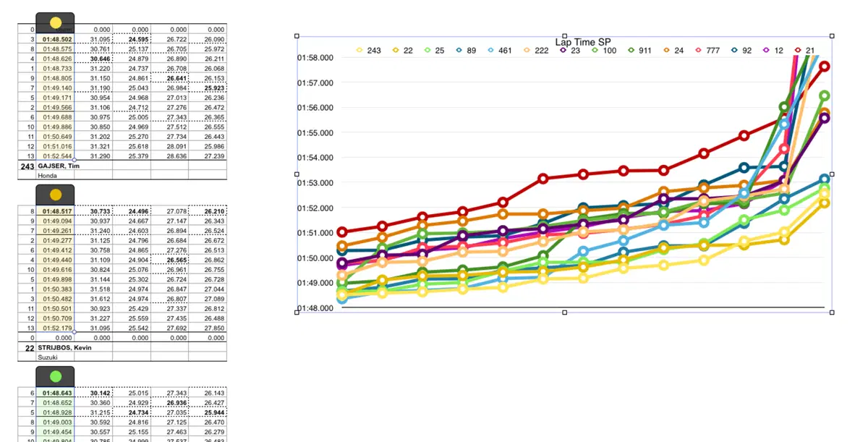Select the rider name cell GAJSER, Tim

[x=59, y=166]
